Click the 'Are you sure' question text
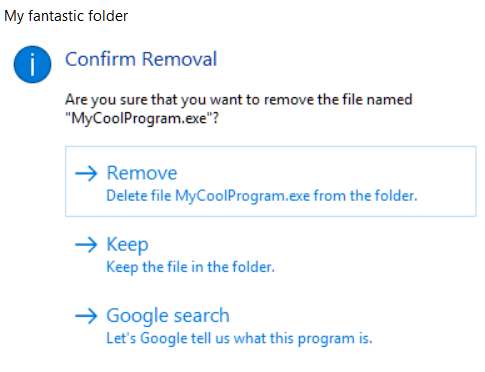Image resolution: width=485 pixels, height=372 pixels. click(x=239, y=109)
